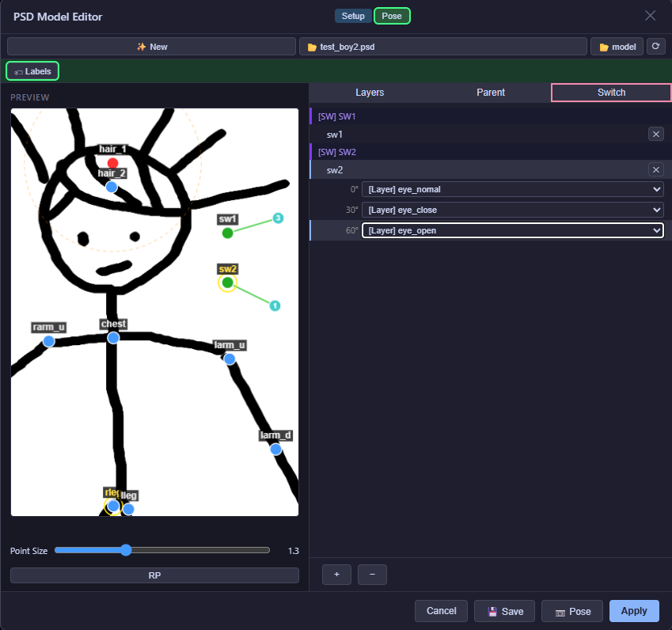Image resolution: width=672 pixels, height=630 pixels.
Task: Select the larm_u point in preview
Action: click(230, 359)
